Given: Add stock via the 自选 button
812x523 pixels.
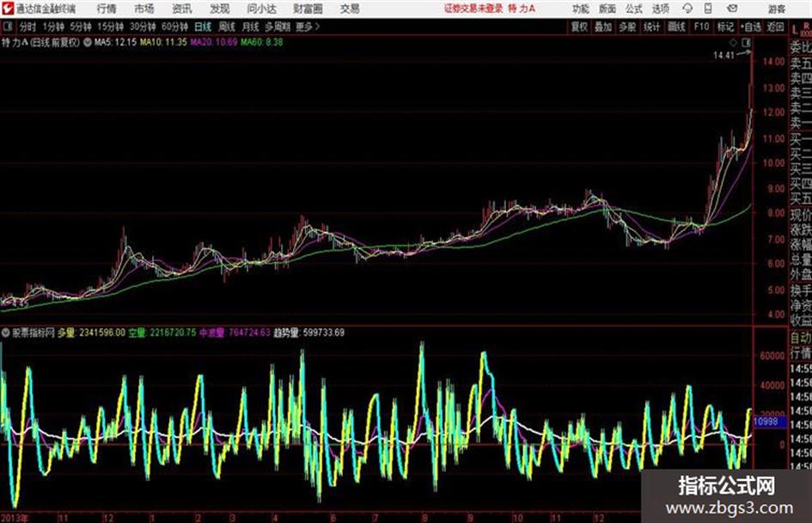Looking at the screenshot, I should click(750, 27).
